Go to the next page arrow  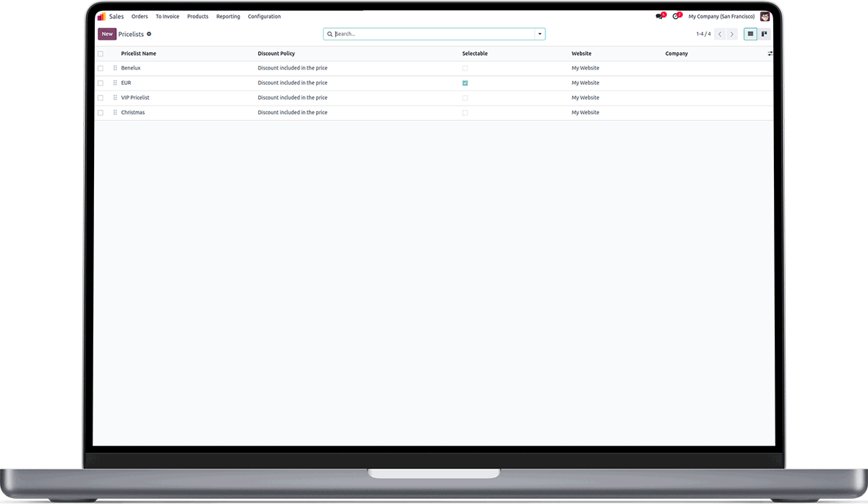click(x=732, y=34)
